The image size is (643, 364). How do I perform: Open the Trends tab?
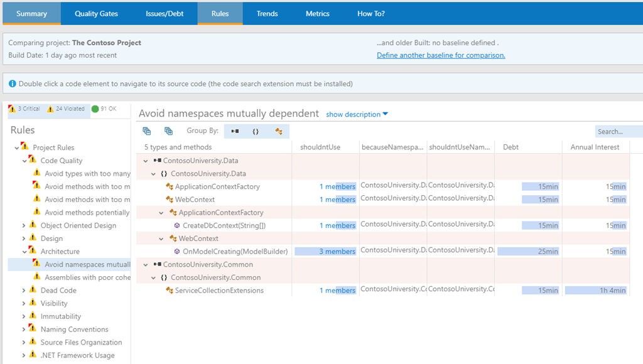[x=267, y=13]
